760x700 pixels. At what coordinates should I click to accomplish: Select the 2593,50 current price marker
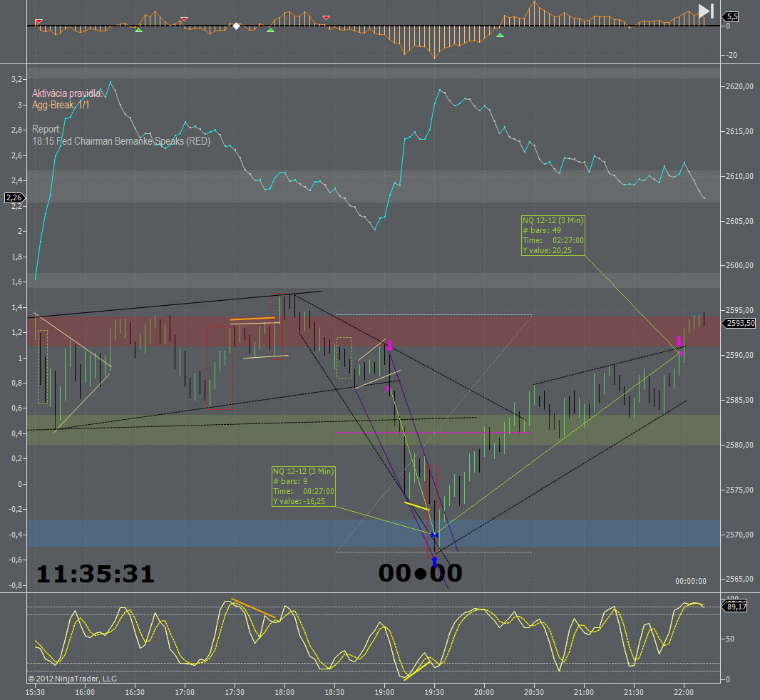point(740,323)
